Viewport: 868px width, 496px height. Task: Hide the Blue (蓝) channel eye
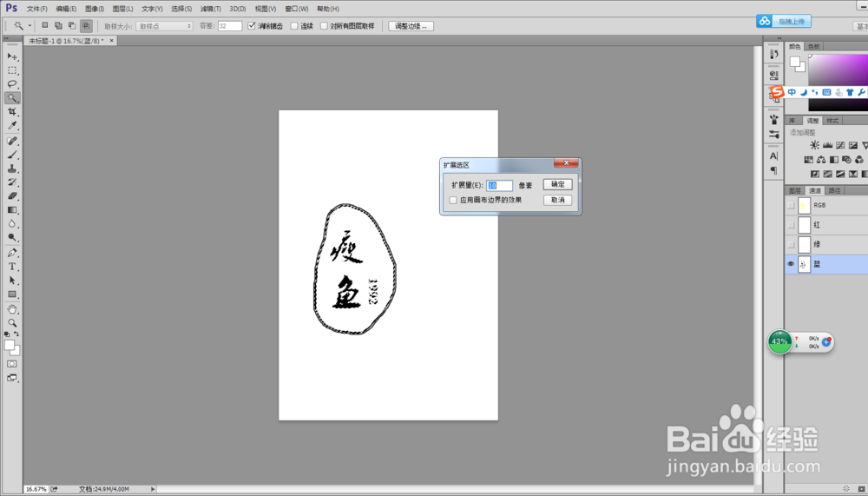(791, 264)
